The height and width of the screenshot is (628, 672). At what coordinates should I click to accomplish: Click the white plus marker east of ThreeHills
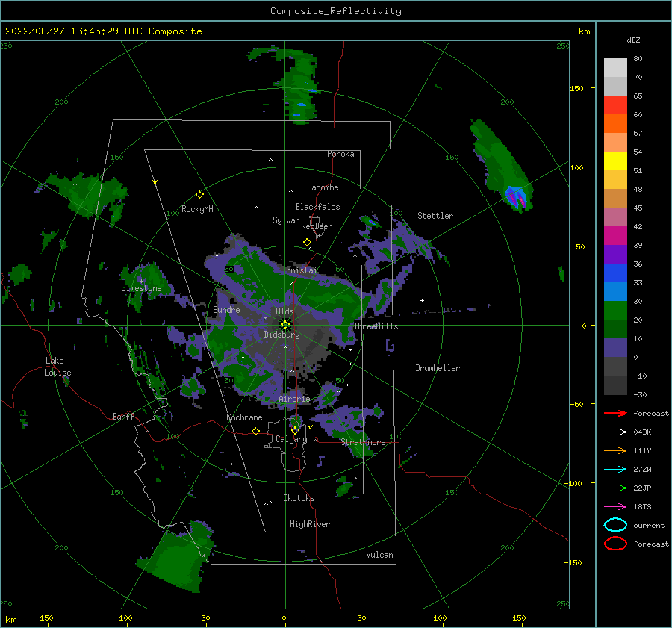422,300
